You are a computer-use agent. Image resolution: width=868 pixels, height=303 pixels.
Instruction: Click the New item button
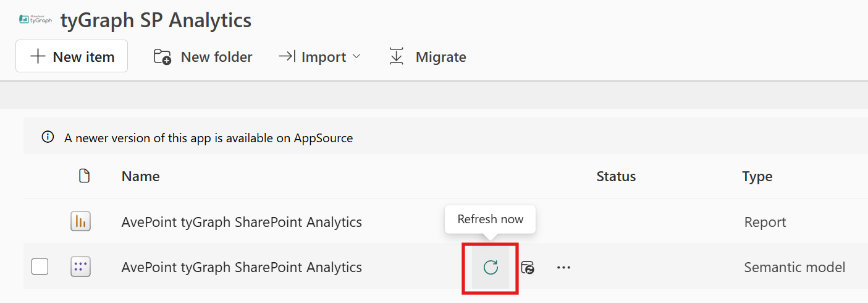(72, 56)
